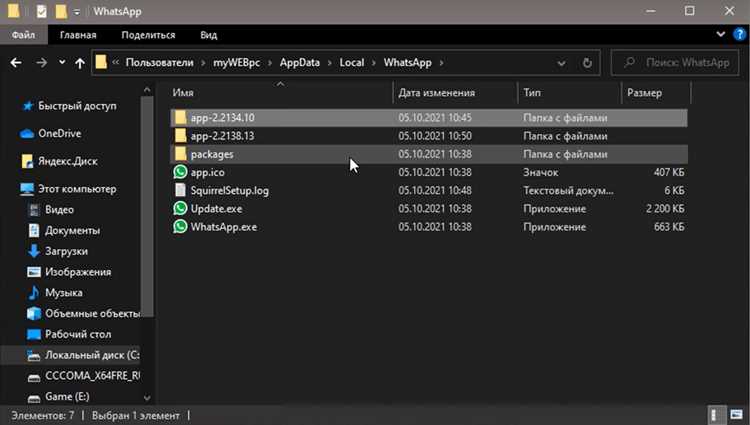Viewport: 750px width, 425px height.
Task: Click the New folder quick access icon
Action: click(x=61, y=11)
